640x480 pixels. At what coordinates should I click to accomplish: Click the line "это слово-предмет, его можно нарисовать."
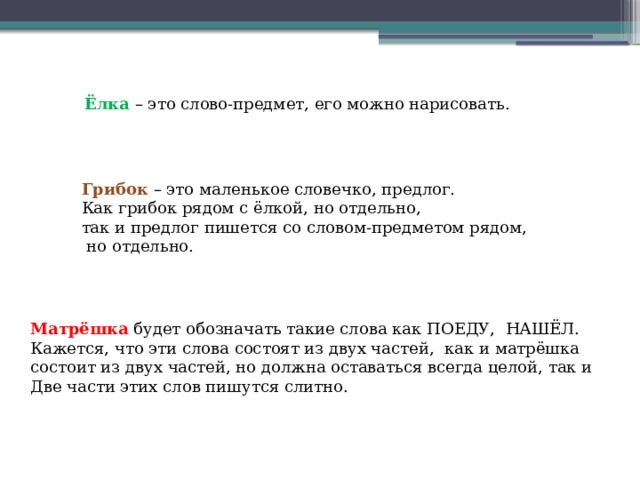coord(328,104)
